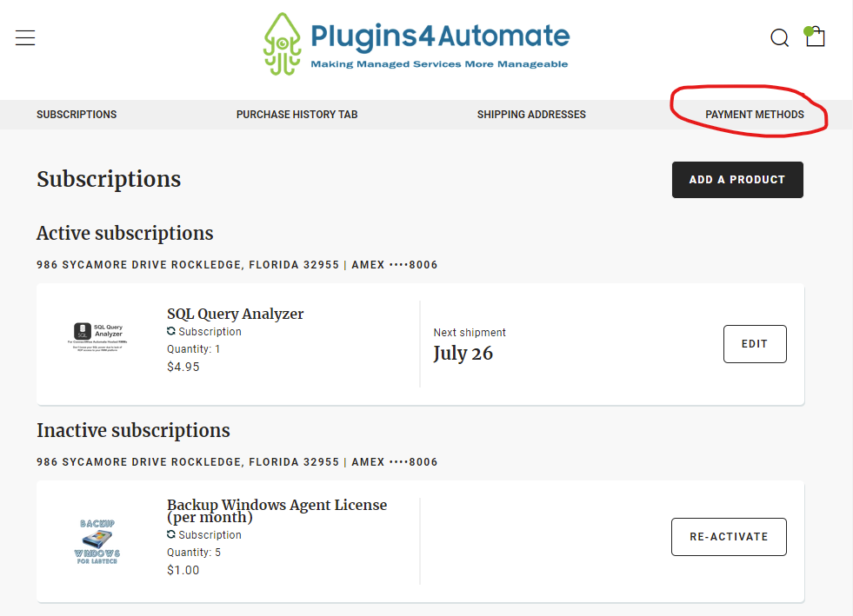Go to Shipping Addresses tab

pyautogui.click(x=531, y=115)
